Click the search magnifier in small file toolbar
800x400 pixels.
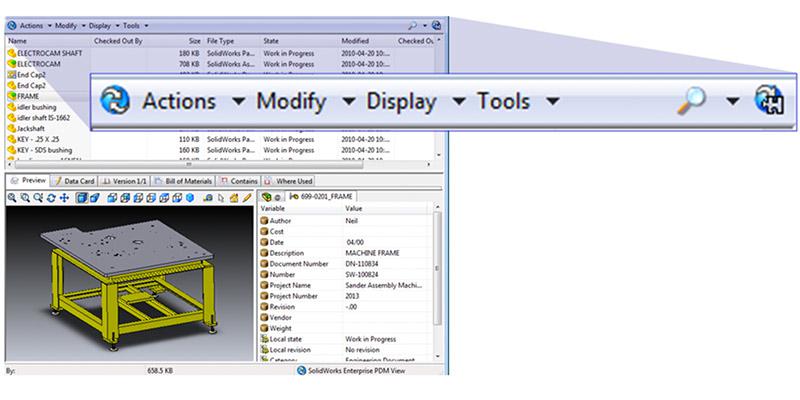[412, 25]
